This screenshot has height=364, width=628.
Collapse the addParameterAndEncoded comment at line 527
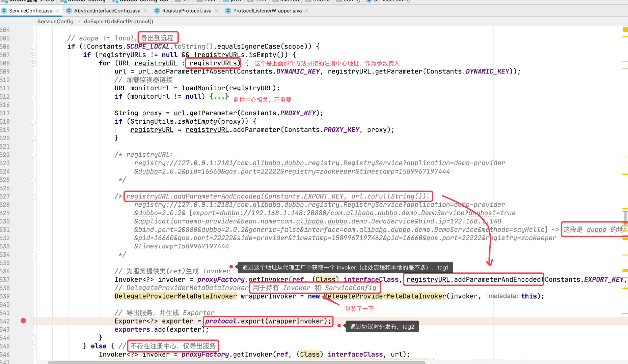(33, 196)
